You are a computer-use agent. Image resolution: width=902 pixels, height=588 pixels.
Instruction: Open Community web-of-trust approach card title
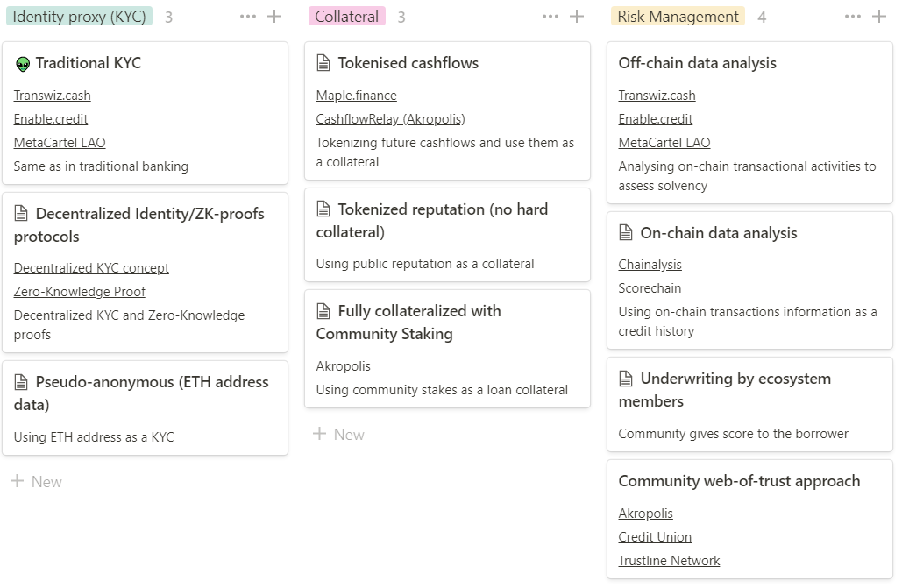click(x=739, y=481)
